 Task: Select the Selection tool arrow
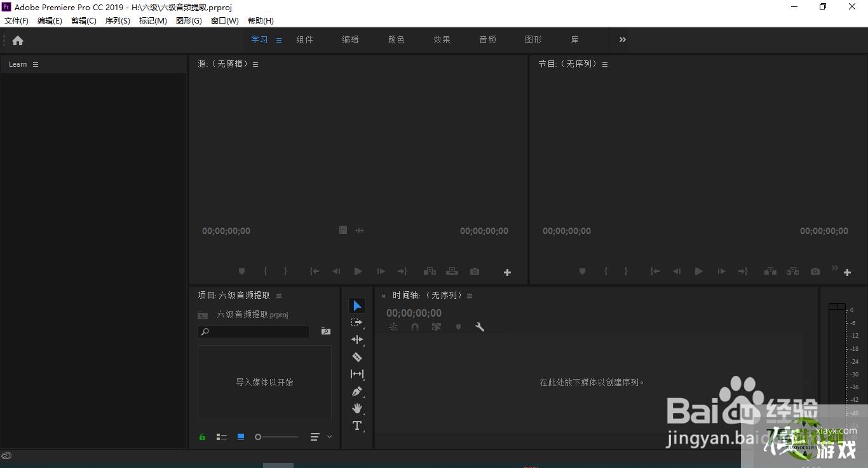pyautogui.click(x=357, y=306)
